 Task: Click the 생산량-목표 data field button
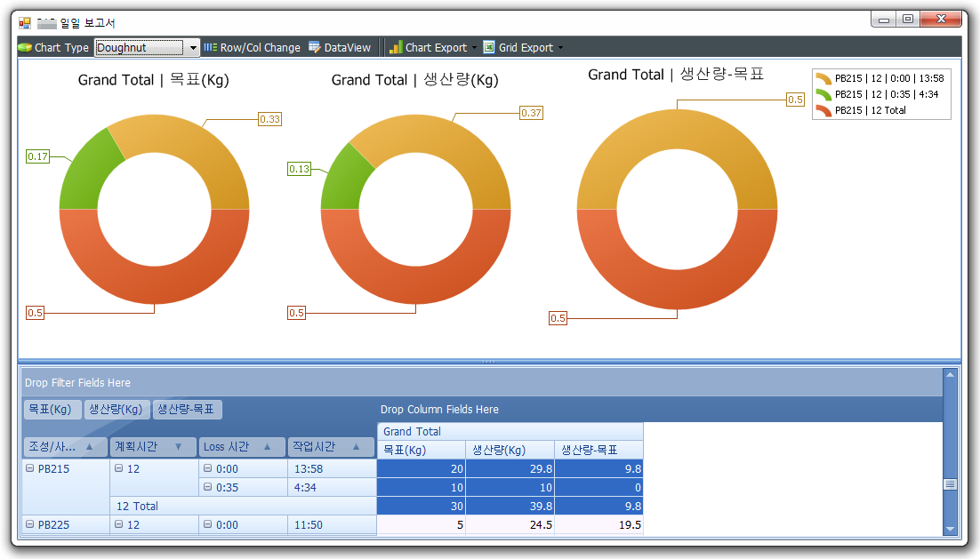pyautogui.click(x=188, y=409)
